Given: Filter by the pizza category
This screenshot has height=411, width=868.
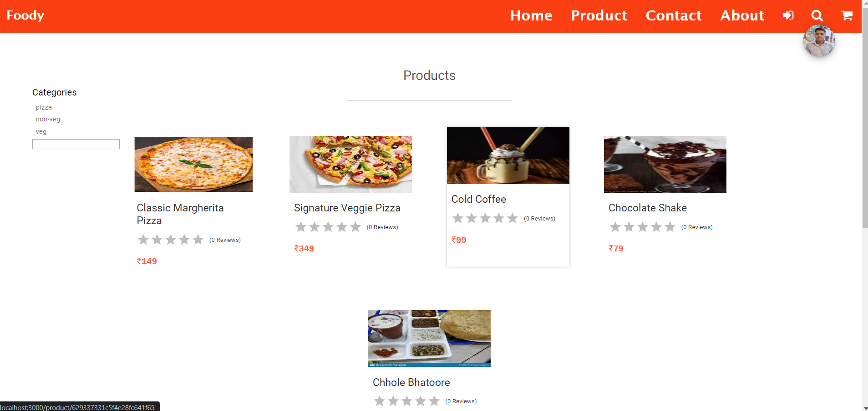Looking at the screenshot, I should tap(44, 107).
